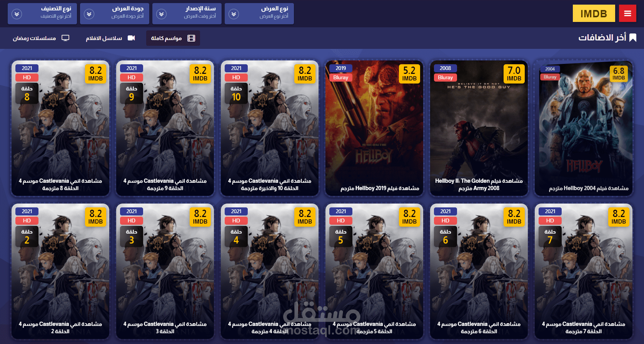Screen dimensions: 644x344
Task: Click the 5.2 IMDB rating badge
Action: pos(409,73)
